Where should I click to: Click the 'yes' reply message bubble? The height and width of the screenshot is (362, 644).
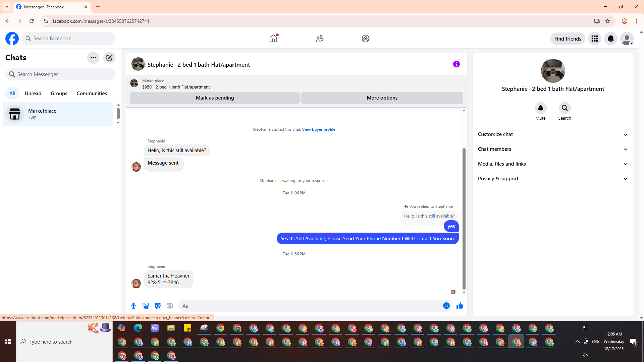(x=451, y=226)
